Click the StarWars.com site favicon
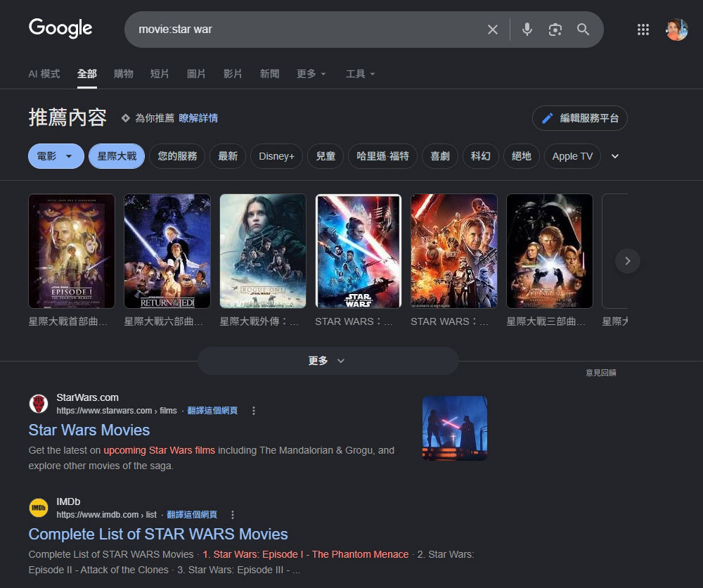This screenshot has height=588, width=703. point(39,404)
